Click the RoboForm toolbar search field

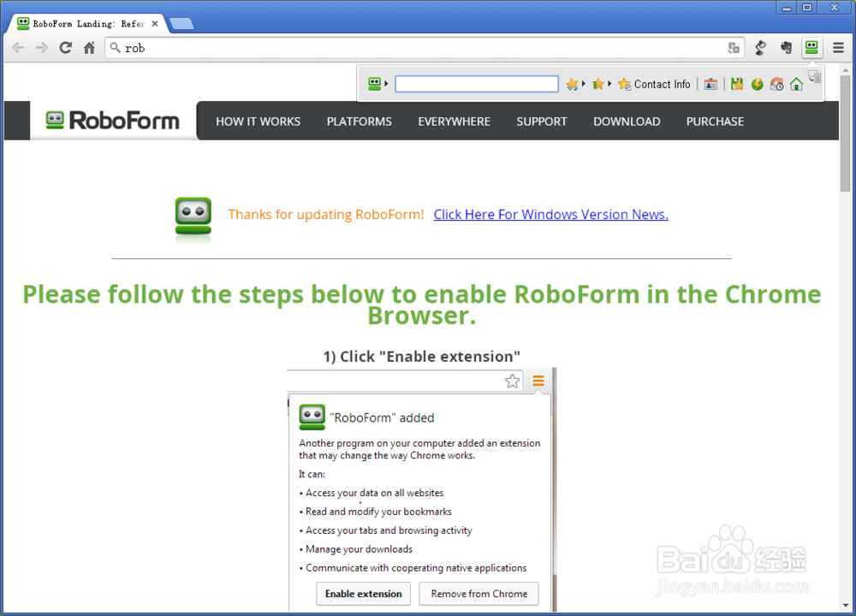[477, 84]
